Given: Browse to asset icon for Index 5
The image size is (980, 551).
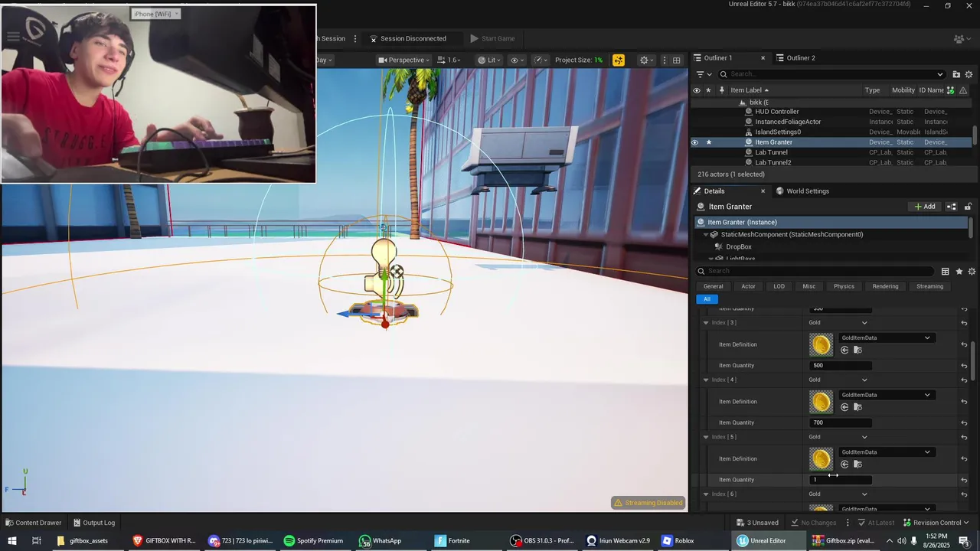Looking at the screenshot, I should (857, 465).
